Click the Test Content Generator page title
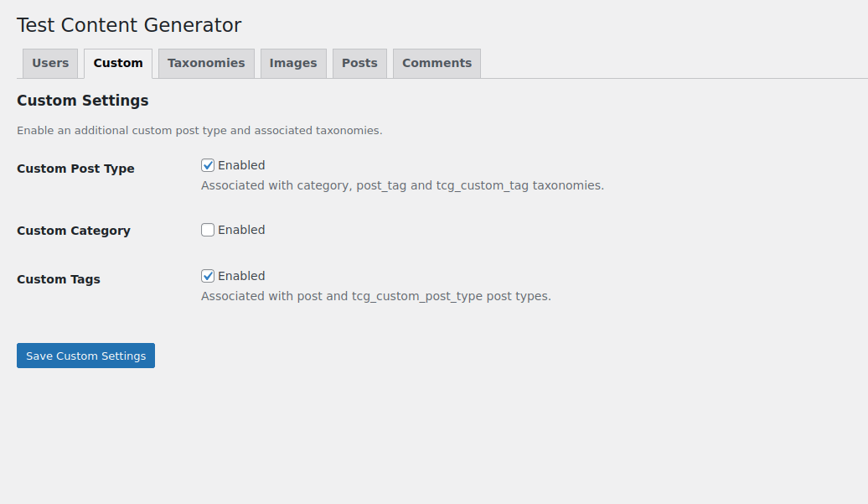Image resolution: width=868 pixels, height=504 pixels. pos(129,25)
